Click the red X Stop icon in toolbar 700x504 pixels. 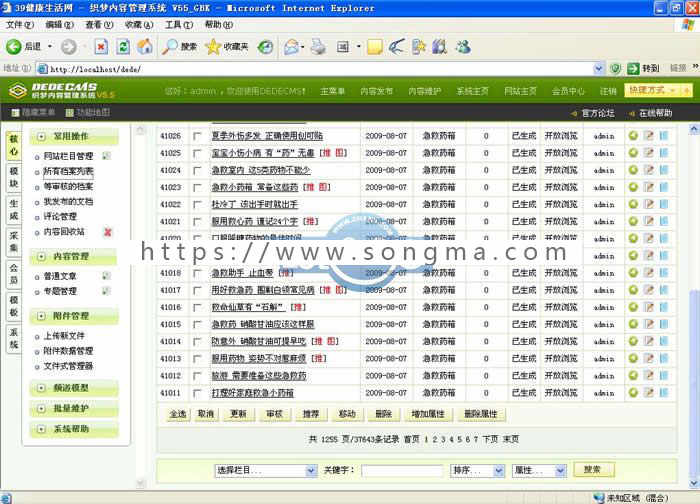[101, 46]
